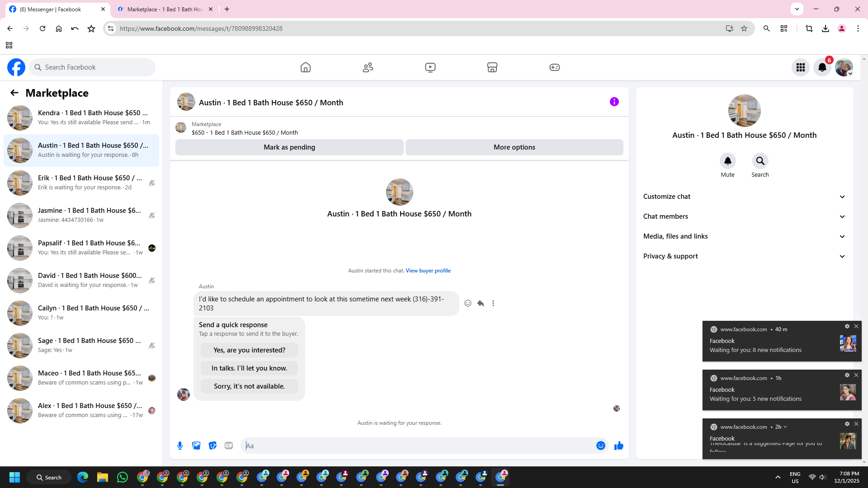Viewport: 868px width, 488px height.
Task: Open settings of the 1h notification
Action: [847, 375]
